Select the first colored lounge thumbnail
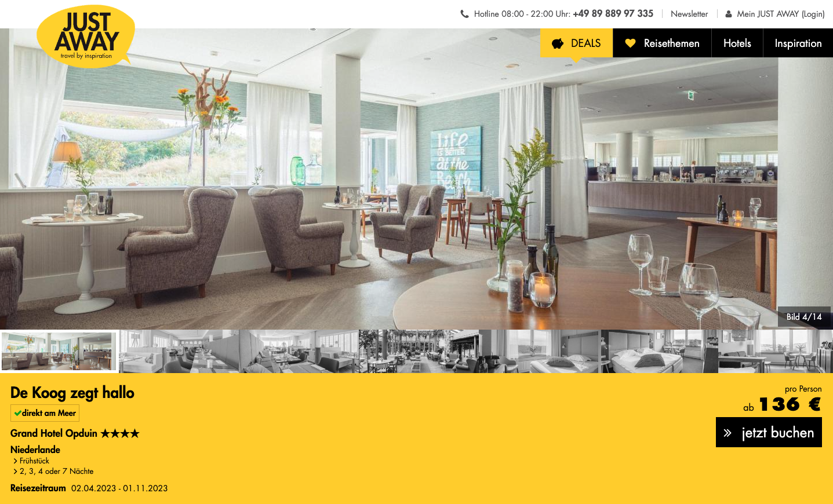 click(59, 351)
